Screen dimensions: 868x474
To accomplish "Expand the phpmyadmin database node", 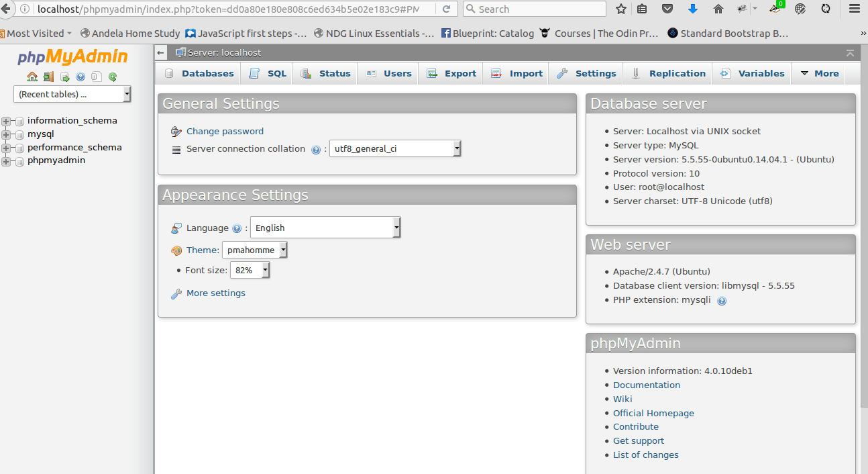I will [7, 161].
